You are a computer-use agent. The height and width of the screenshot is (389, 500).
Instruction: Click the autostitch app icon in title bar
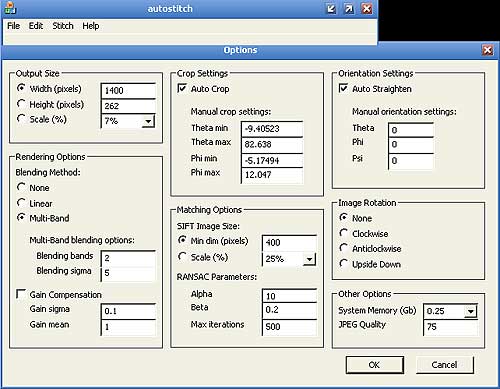pyautogui.click(x=9, y=8)
